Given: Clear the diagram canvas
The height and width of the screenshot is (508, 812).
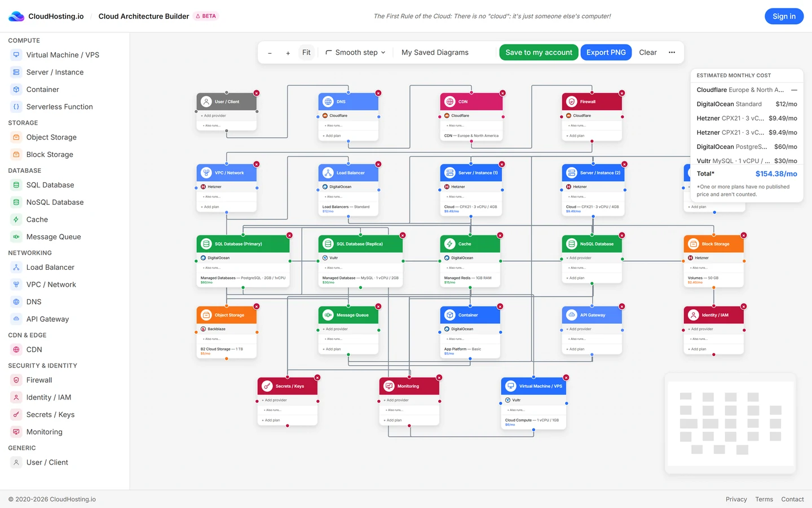Looking at the screenshot, I should click(x=648, y=52).
